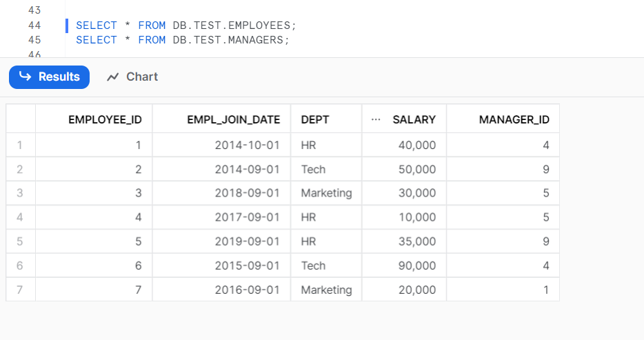Click the Tech department cell in row 2
The height and width of the screenshot is (340, 644).
point(326,169)
